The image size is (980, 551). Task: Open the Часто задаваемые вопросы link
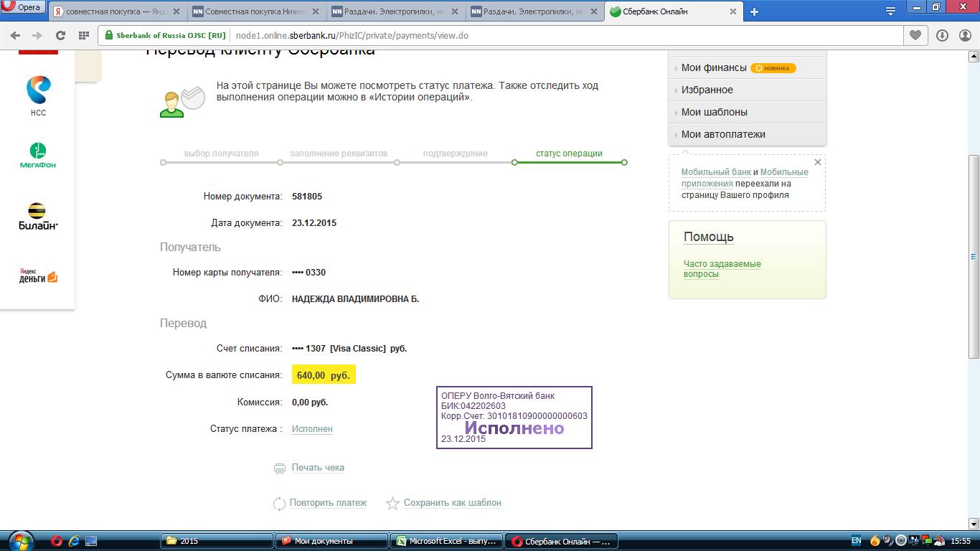click(722, 269)
